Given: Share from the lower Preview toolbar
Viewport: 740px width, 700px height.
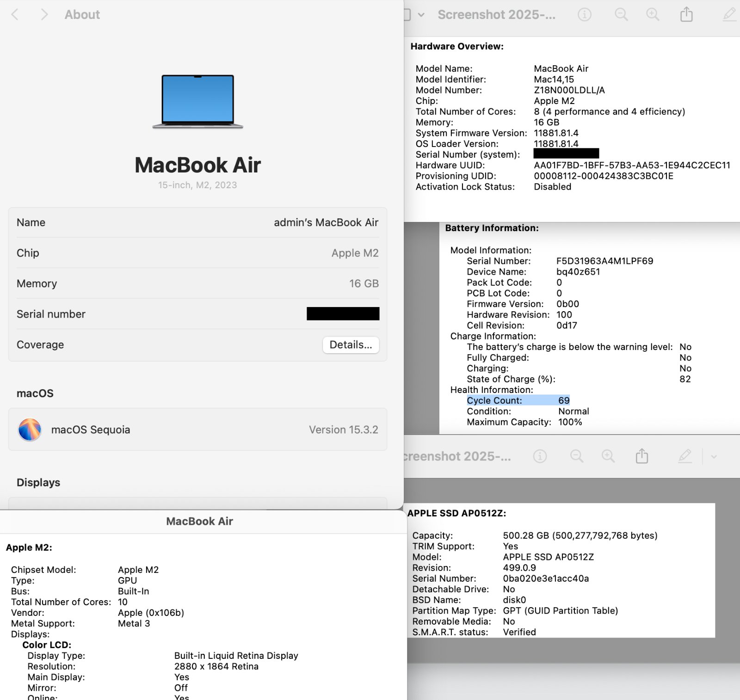Looking at the screenshot, I should (642, 456).
